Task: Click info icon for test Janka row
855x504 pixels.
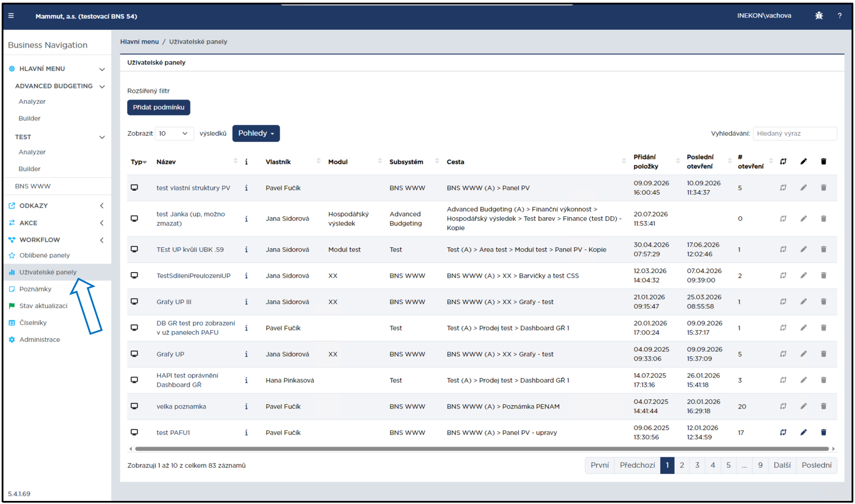Action: point(246,219)
